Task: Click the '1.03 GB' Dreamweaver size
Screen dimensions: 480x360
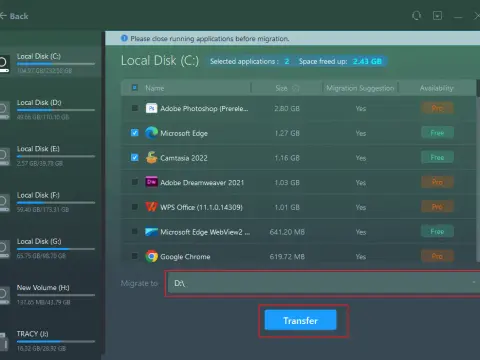Action: [x=287, y=183]
